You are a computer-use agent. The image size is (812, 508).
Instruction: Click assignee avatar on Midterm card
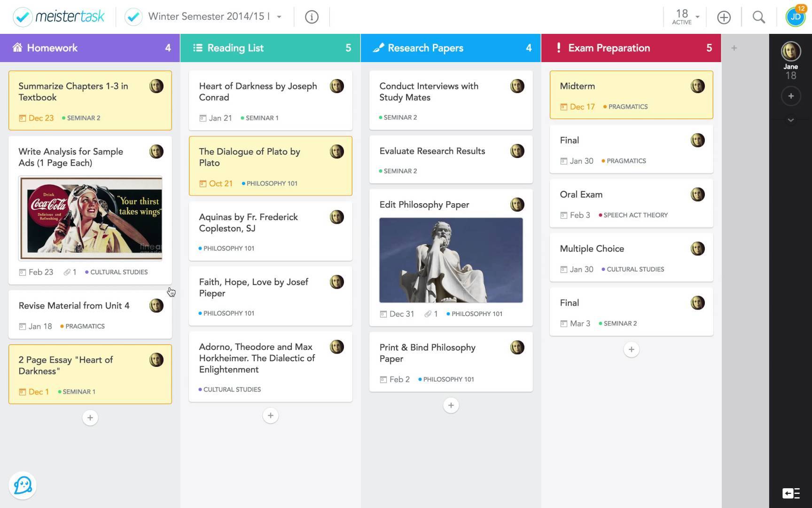[x=698, y=86]
